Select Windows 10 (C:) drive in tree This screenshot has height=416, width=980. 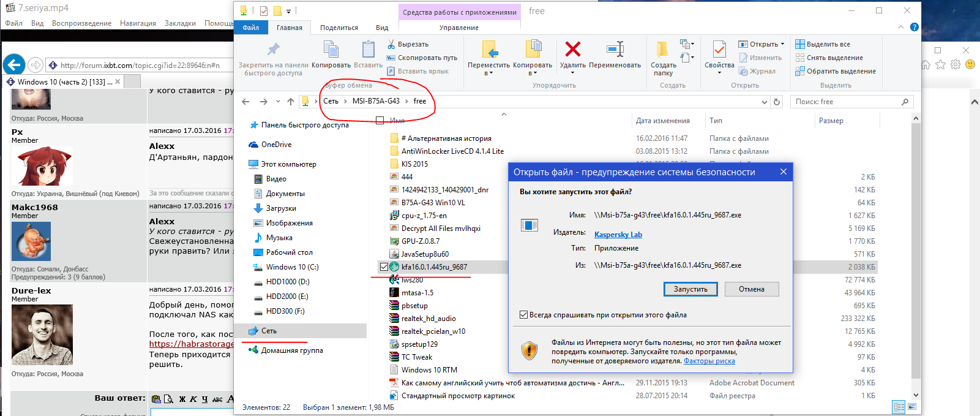292,267
